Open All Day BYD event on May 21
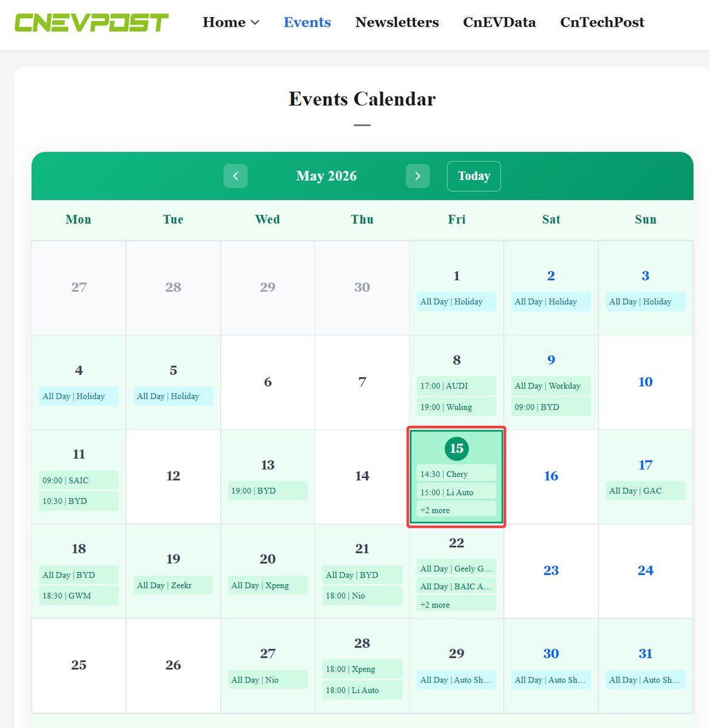Viewport: 709px width, 728px height. tap(362, 575)
